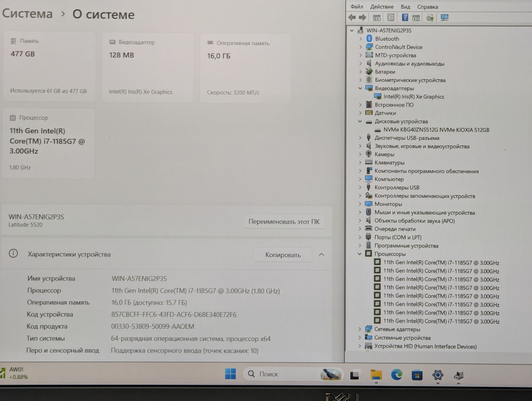This screenshot has height=401, width=532.
Task: Click the update driver toolbar icon
Action: [x=430, y=17]
